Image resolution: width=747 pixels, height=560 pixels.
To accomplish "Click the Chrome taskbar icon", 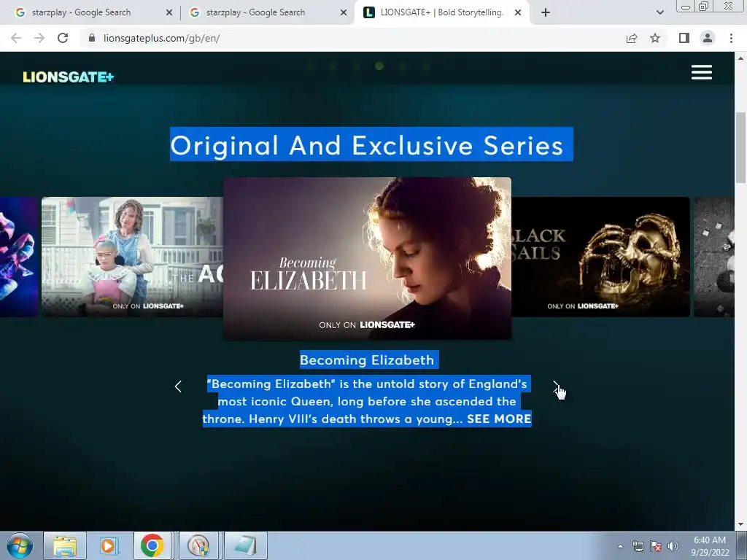I will coord(152,545).
